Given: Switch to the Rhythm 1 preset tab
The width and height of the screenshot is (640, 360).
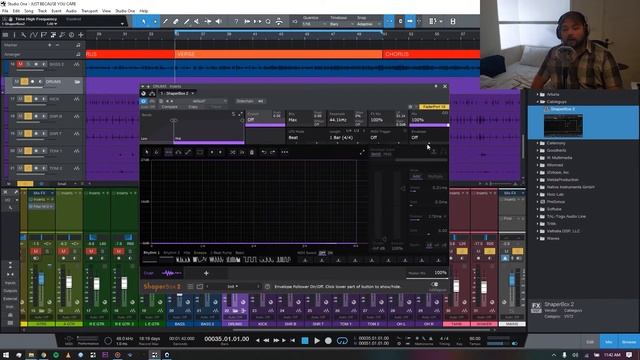Looking at the screenshot, I should click(x=151, y=253).
